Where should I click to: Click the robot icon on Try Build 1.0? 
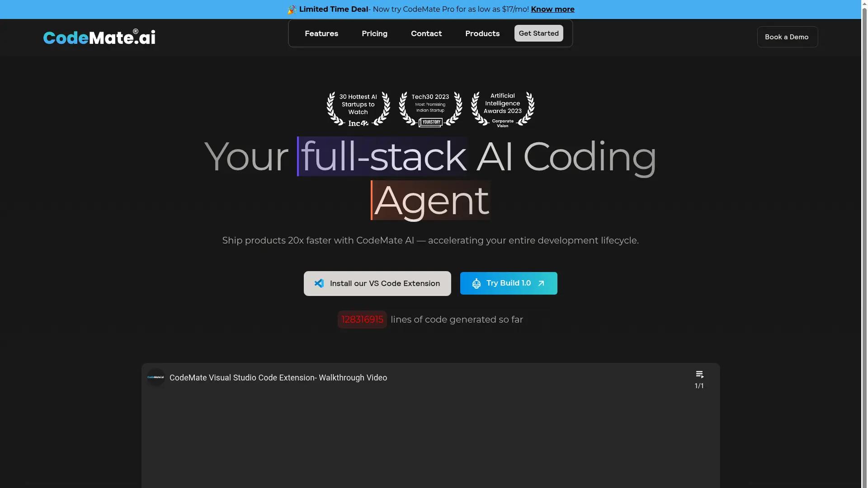[x=476, y=283]
